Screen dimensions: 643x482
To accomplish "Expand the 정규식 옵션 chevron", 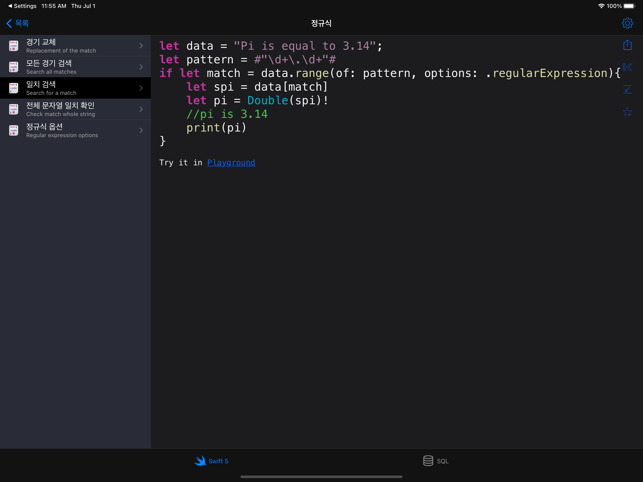I will click(141, 130).
